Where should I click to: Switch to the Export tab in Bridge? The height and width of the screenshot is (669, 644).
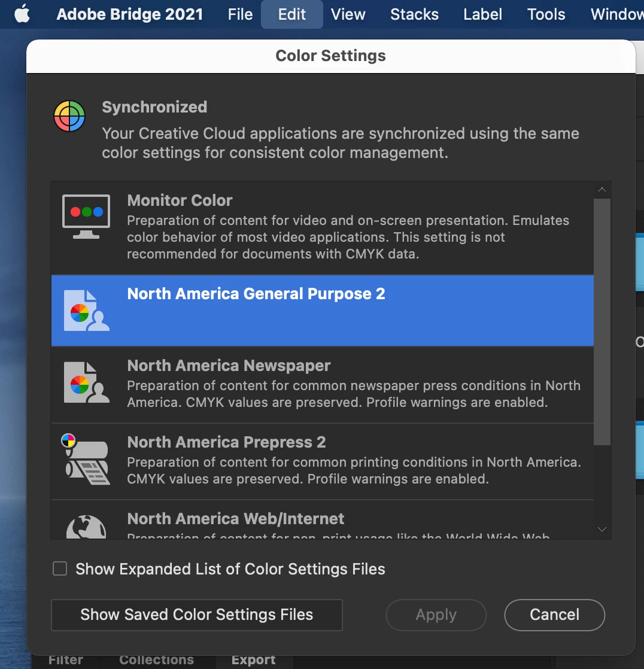pyautogui.click(x=254, y=661)
